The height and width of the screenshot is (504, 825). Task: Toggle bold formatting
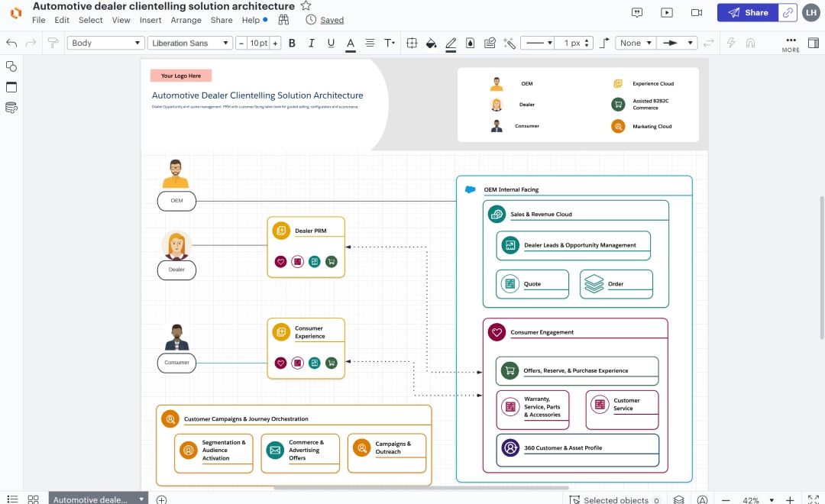pyautogui.click(x=292, y=44)
